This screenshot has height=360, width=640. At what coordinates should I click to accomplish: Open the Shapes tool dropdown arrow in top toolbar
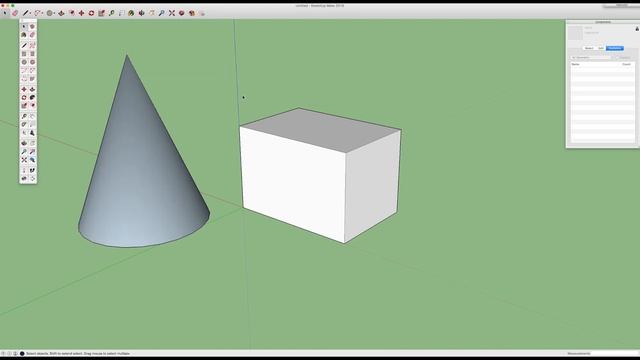[x=54, y=13]
